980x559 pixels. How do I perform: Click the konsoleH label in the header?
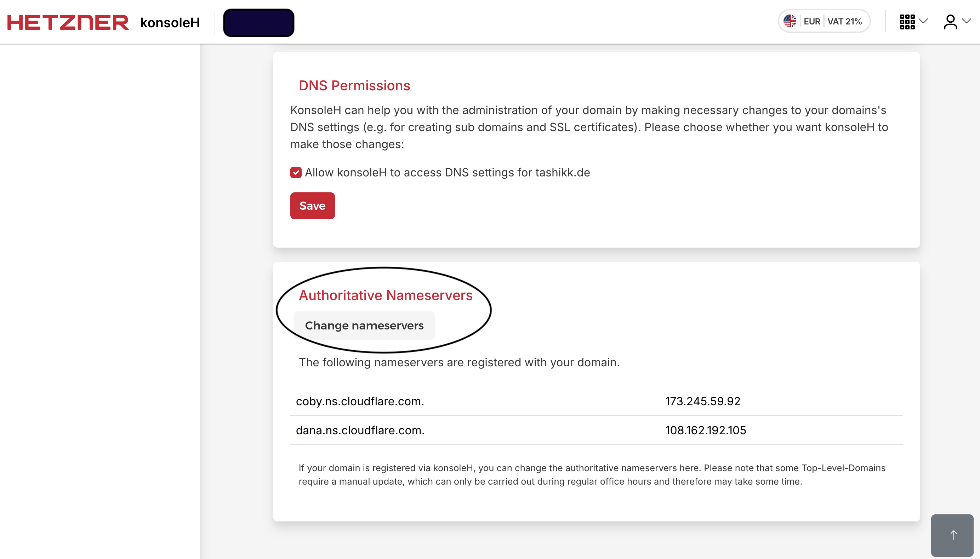tap(170, 22)
